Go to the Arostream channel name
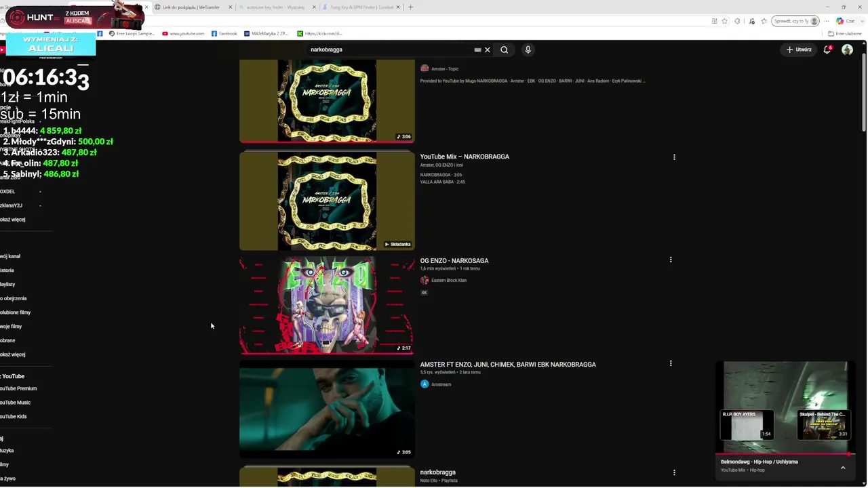The height and width of the screenshot is (488, 868). (441, 384)
